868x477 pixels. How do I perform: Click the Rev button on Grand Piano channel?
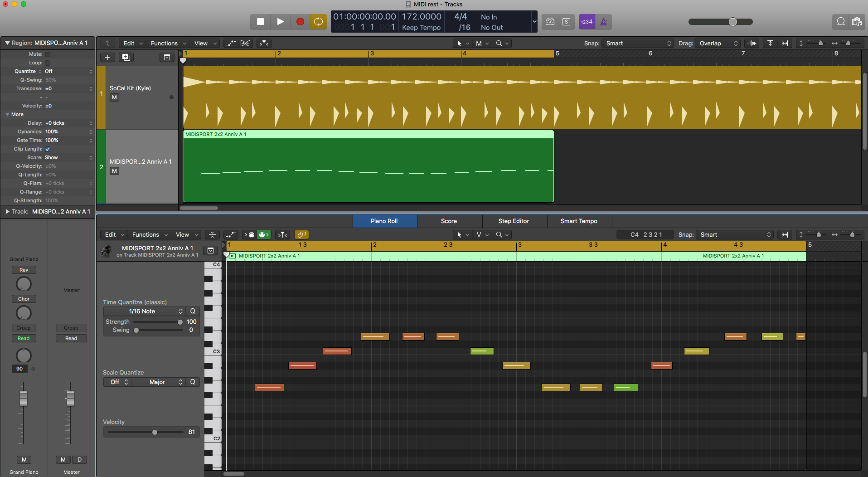[24, 270]
